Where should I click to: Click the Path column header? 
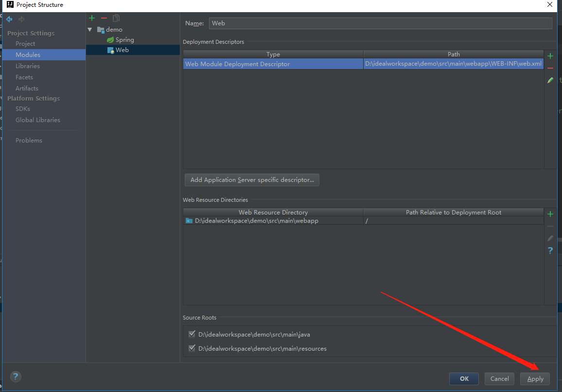[x=454, y=54]
